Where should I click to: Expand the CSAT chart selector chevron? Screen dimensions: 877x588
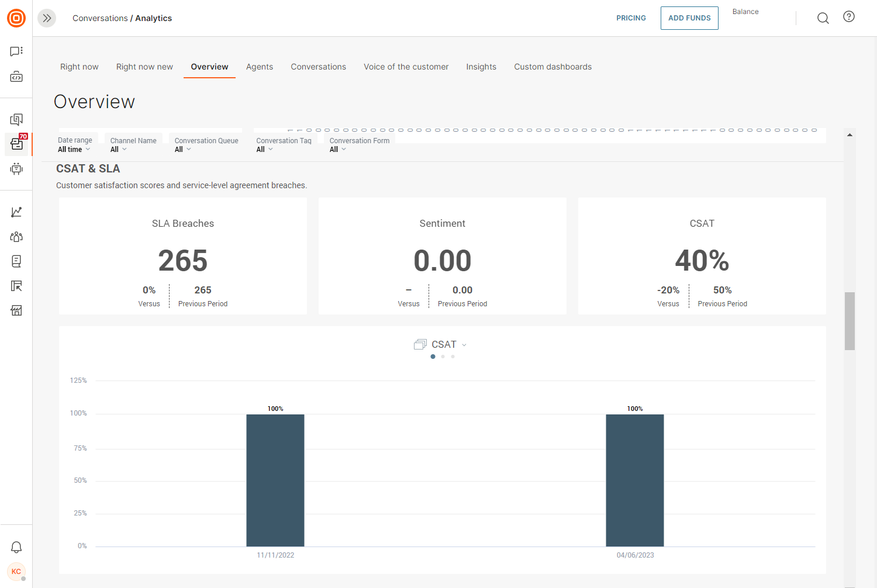click(x=464, y=345)
